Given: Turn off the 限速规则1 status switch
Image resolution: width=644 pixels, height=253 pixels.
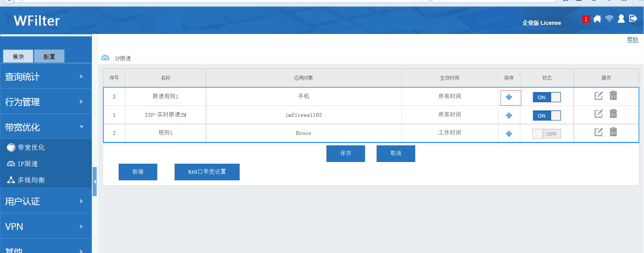Looking at the screenshot, I should 546,97.
